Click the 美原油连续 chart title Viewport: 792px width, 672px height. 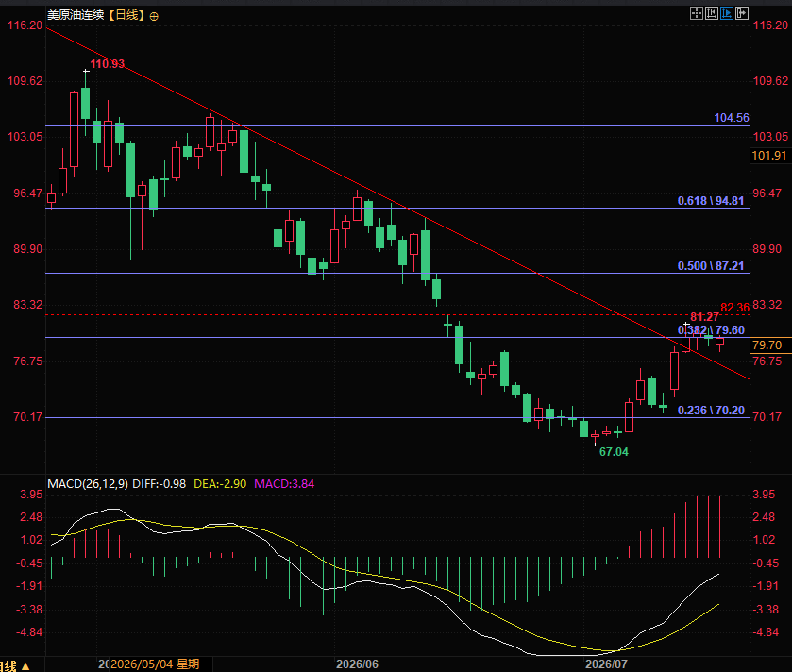(x=76, y=15)
